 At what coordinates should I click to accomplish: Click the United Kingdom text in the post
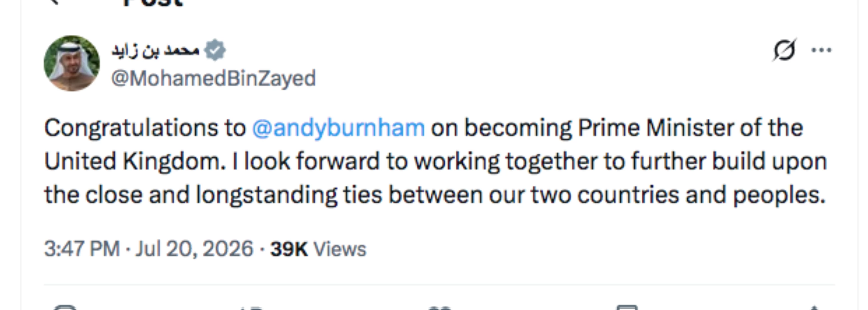(x=135, y=162)
